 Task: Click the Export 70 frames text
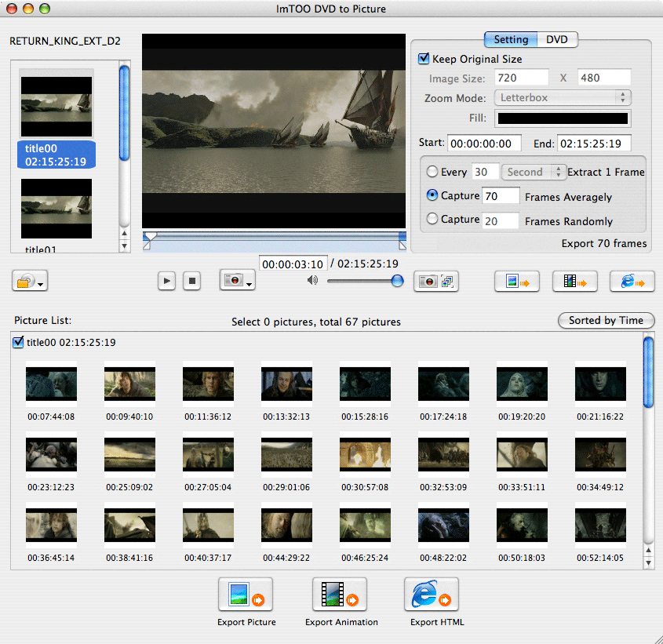coord(604,244)
